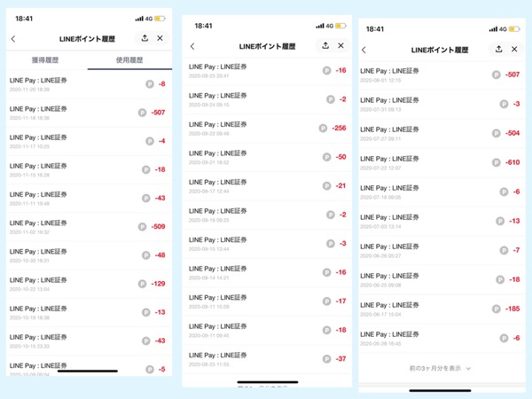Click the P point icon beside -504
Screen dimensions: 532x399
497,133
